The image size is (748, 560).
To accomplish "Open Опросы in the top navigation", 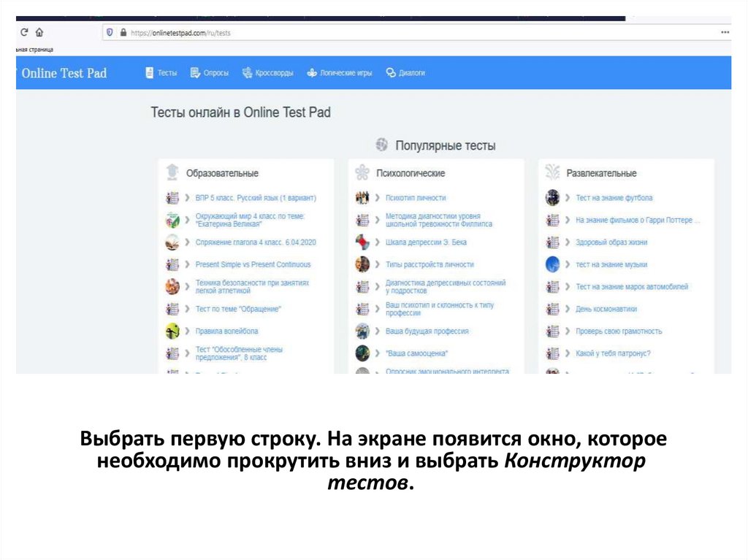I will pos(216,73).
